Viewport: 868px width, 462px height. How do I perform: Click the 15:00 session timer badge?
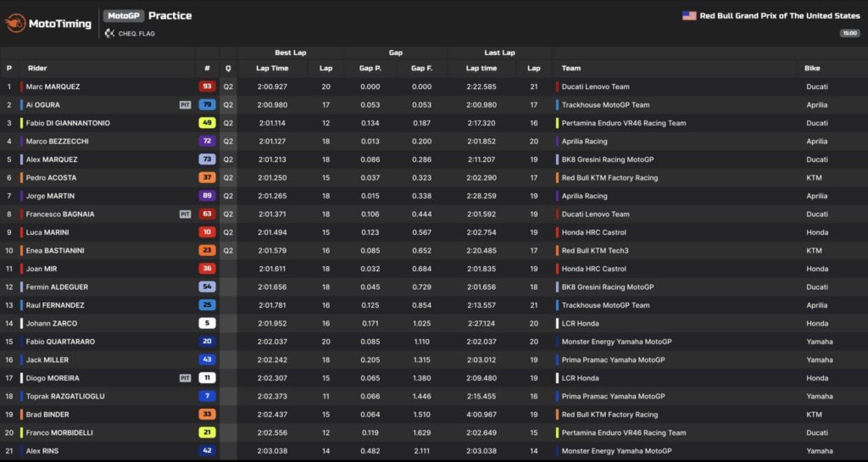(x=849, y=34)
